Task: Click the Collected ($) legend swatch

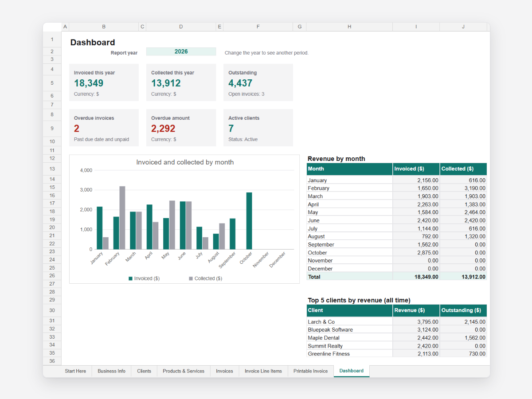Action: (x=191, y=278)
